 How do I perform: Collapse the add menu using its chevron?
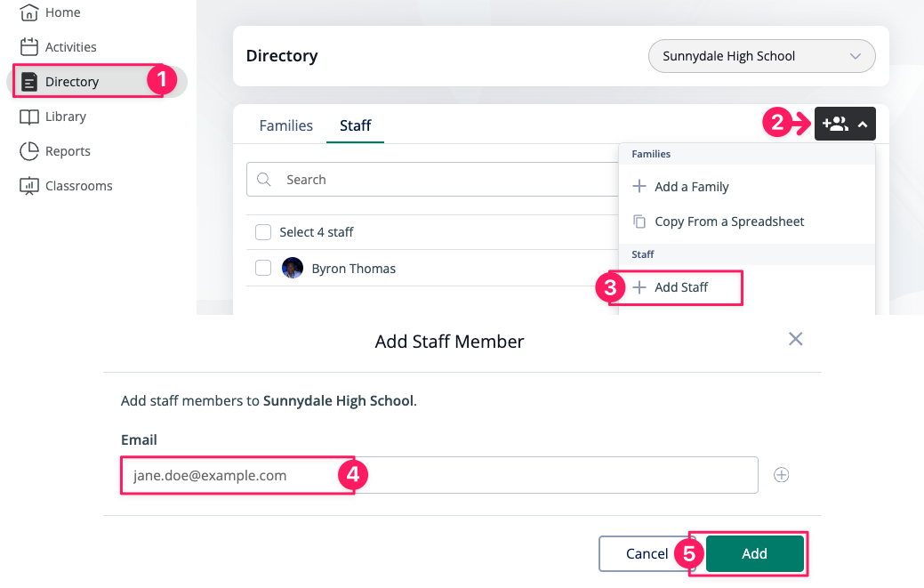pos(862,124)
